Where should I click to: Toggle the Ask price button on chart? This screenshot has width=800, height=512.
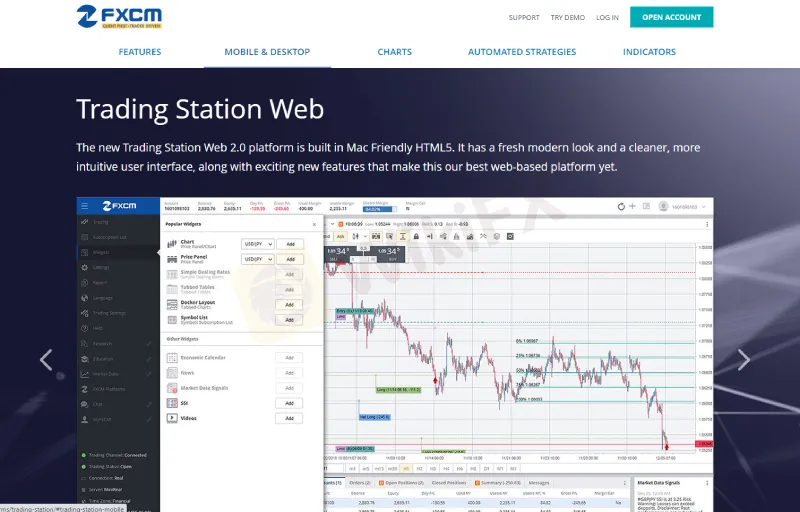click(340, 236)
